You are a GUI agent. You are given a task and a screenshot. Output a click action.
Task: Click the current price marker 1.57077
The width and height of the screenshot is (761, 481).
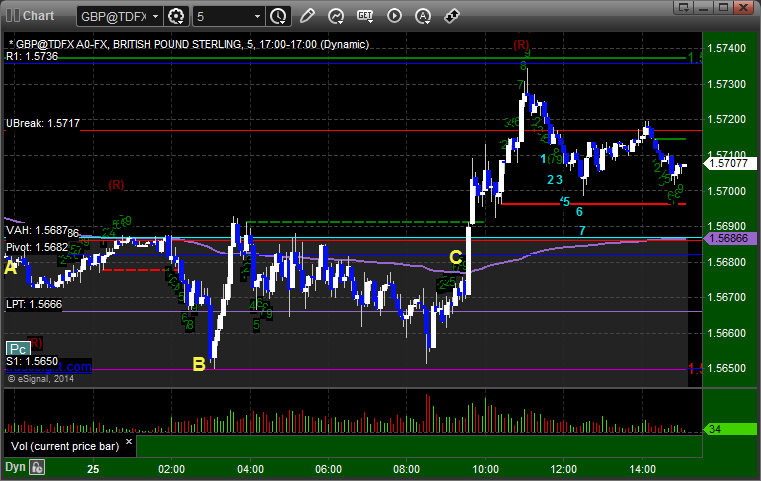[729, 163]
